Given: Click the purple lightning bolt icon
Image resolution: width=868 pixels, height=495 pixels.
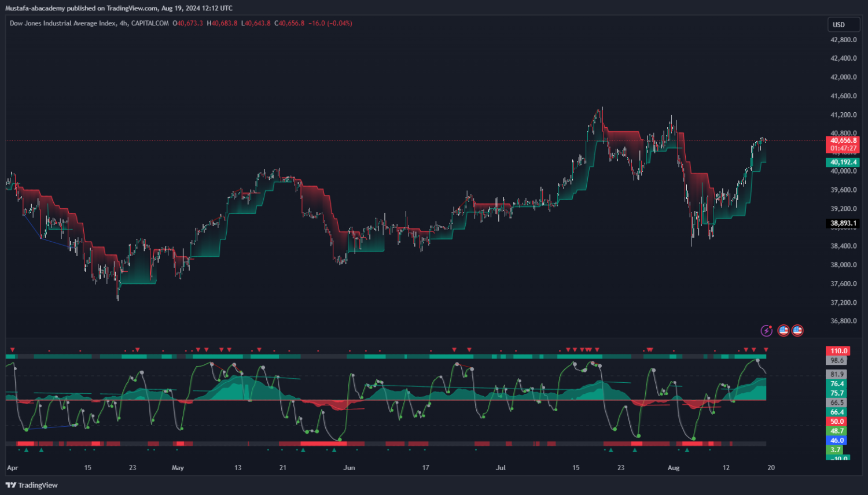Looking at the screenshot, I should point(766,331).
